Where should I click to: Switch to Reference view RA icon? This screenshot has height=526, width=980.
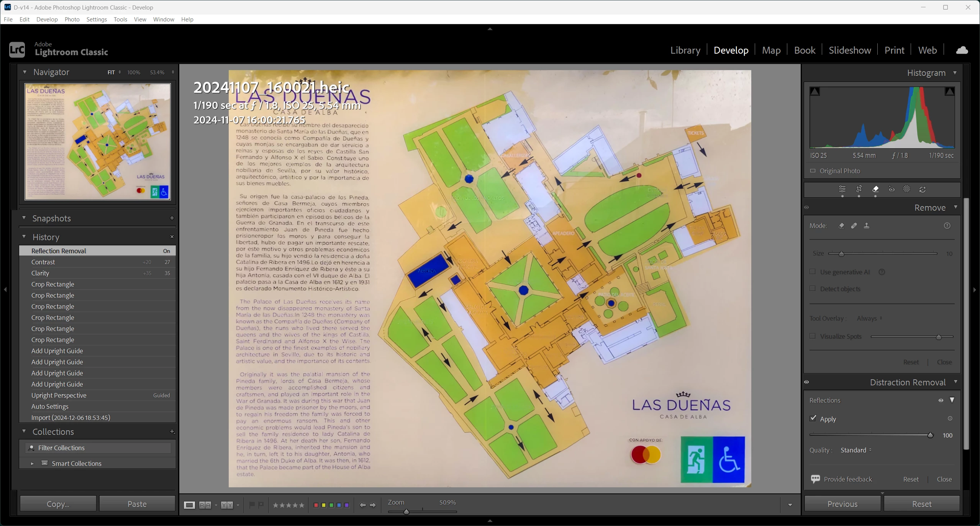point(205,505)
